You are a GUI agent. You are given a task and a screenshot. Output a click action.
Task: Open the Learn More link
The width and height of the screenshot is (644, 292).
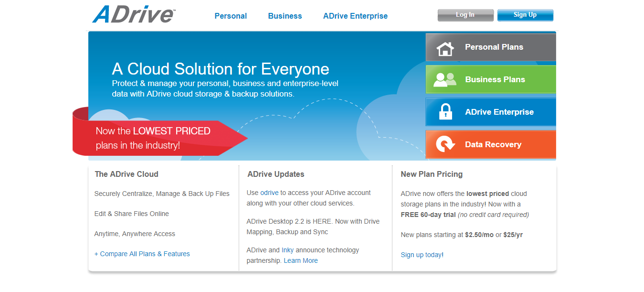pos(301,260)
